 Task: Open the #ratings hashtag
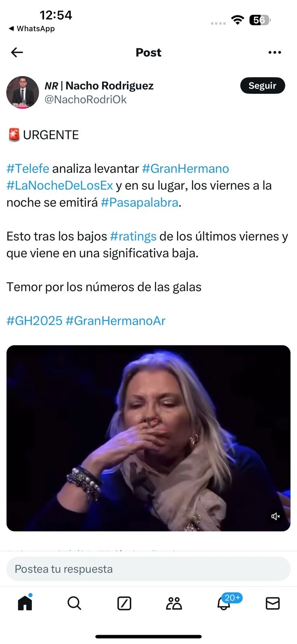point(133,236)
